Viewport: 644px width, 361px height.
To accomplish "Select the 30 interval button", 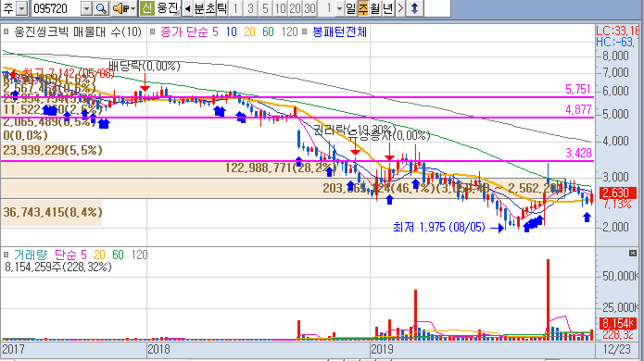I will [x=309, y=8].
